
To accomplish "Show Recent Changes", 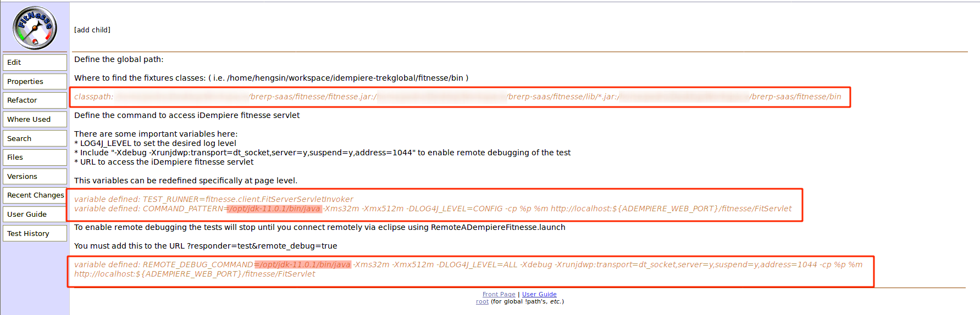I will (x=35, y=195).
